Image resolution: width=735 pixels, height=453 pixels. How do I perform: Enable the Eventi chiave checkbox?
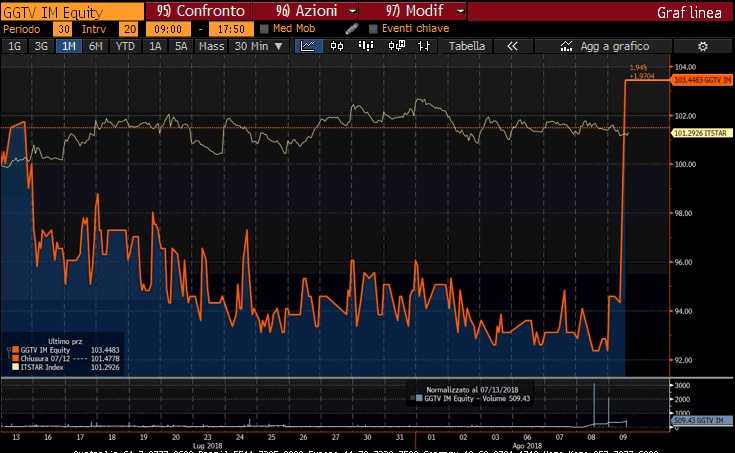click(373, 29)
